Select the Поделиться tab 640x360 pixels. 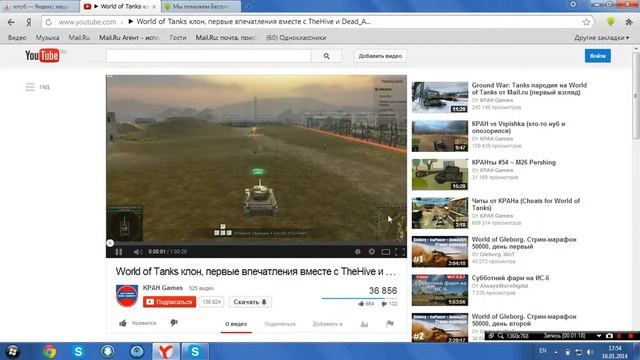pos(280,324)
